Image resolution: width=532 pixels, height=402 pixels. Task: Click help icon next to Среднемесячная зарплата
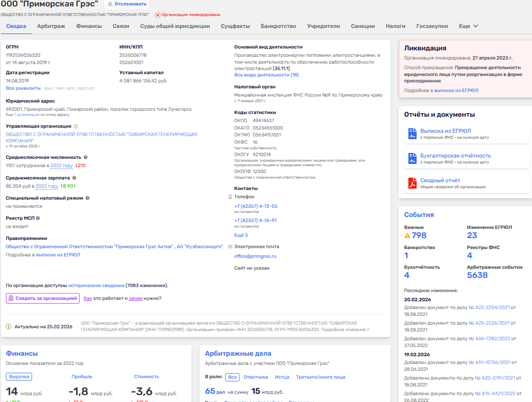tap(74, 178)
